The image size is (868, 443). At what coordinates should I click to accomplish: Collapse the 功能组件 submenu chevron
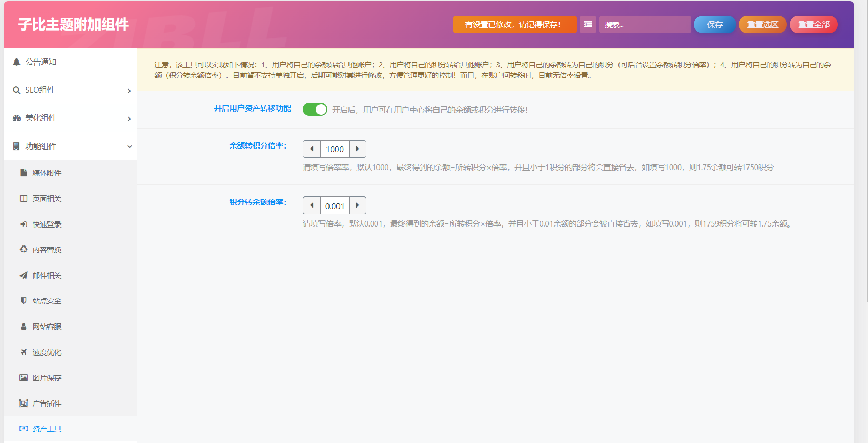[x=129, y=146]
